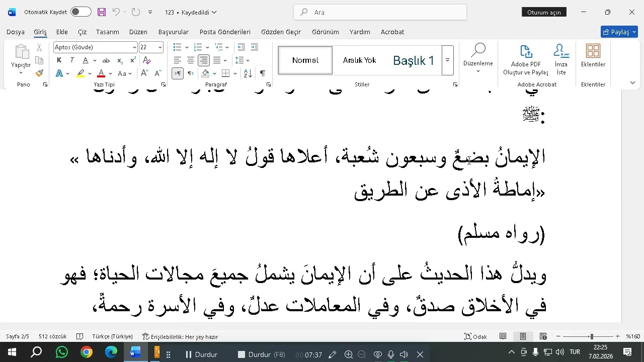
Task: Apply the Başlık 1 heading style
Action: 414,60
